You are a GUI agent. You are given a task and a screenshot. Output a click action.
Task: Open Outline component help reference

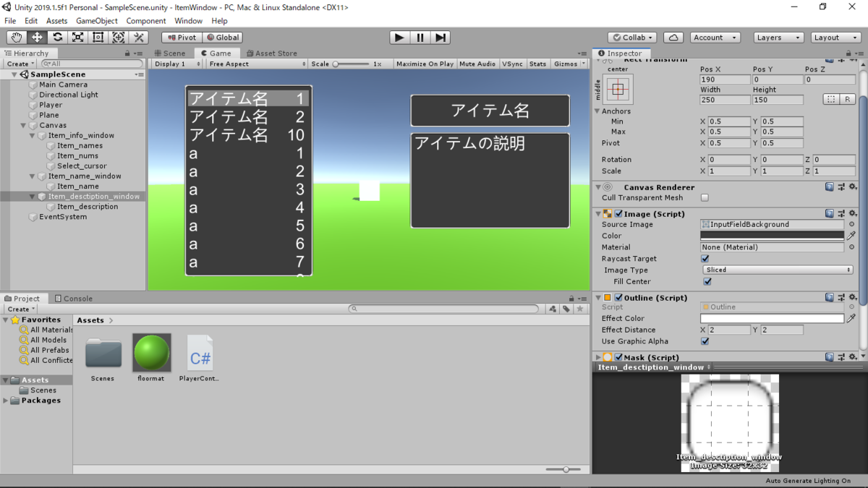[x=830, y=298]
